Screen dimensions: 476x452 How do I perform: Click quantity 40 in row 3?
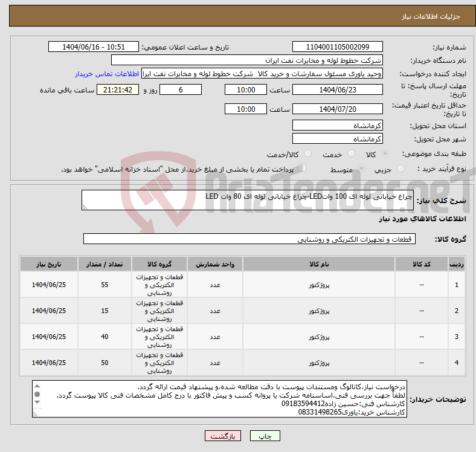point(105,337)
